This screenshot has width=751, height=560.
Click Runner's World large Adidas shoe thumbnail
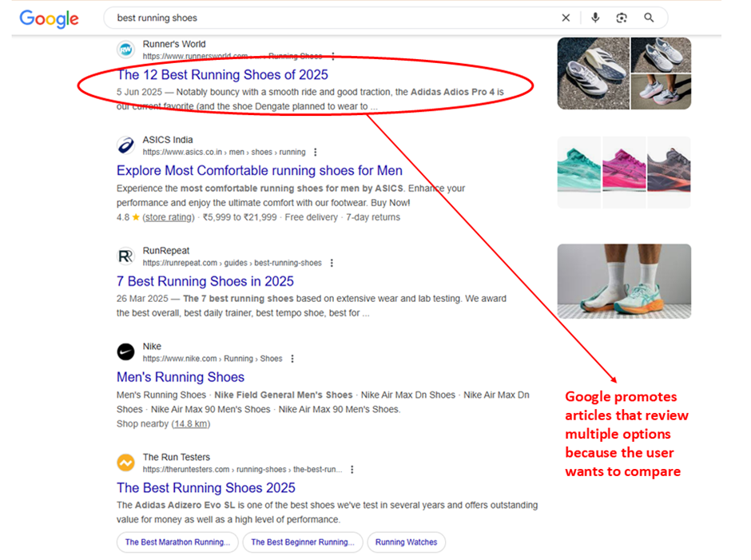(x=594, y=73)
